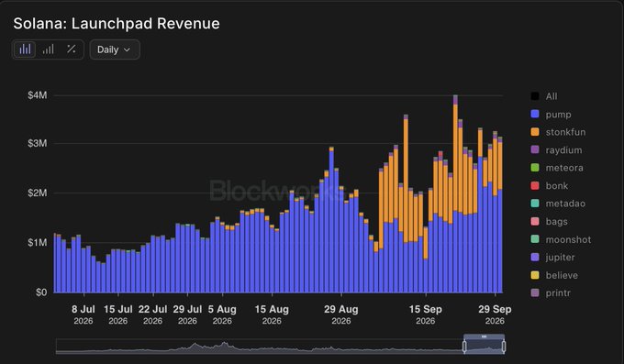
Task: Toggle the stonkfun series color square
Action: click(535, 132)
